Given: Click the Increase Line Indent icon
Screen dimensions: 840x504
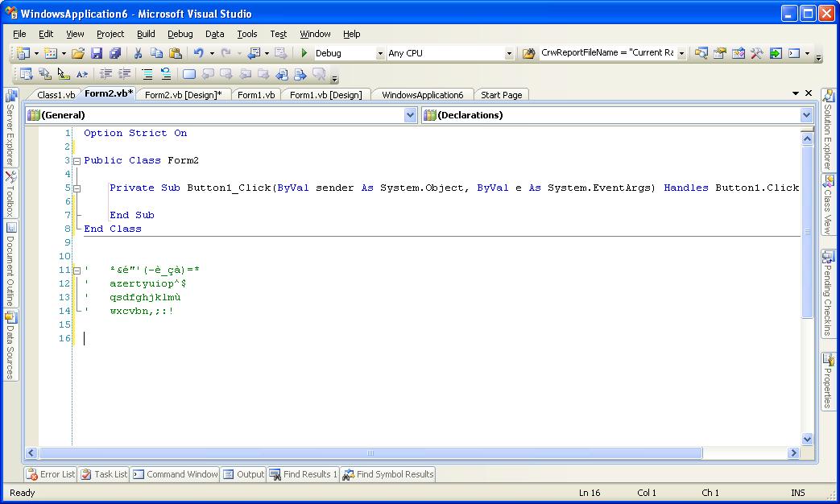Looking at the screenshot, I should 124,74.
